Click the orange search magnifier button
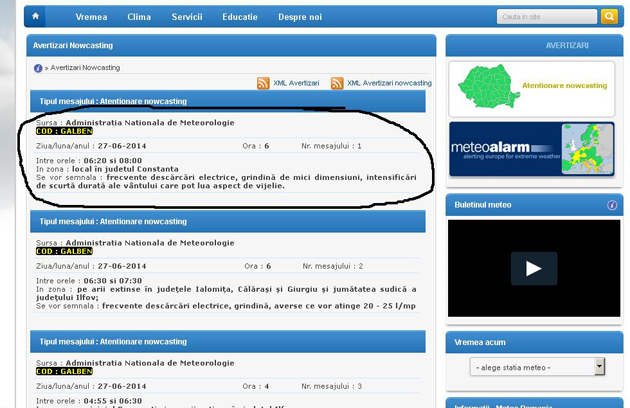 (609, 17)
